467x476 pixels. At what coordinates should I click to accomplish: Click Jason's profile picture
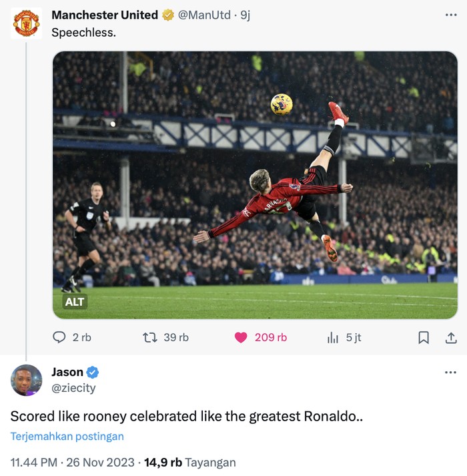27,381
